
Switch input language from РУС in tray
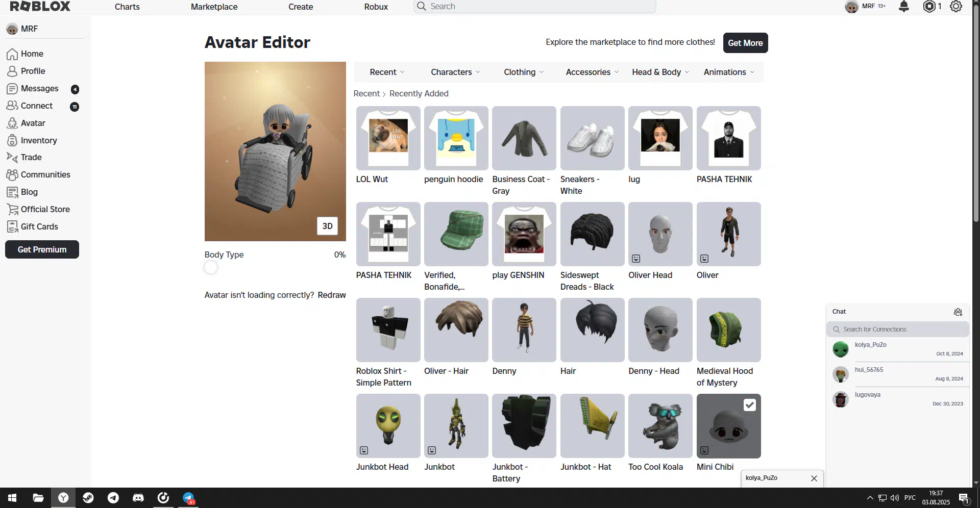910,498
